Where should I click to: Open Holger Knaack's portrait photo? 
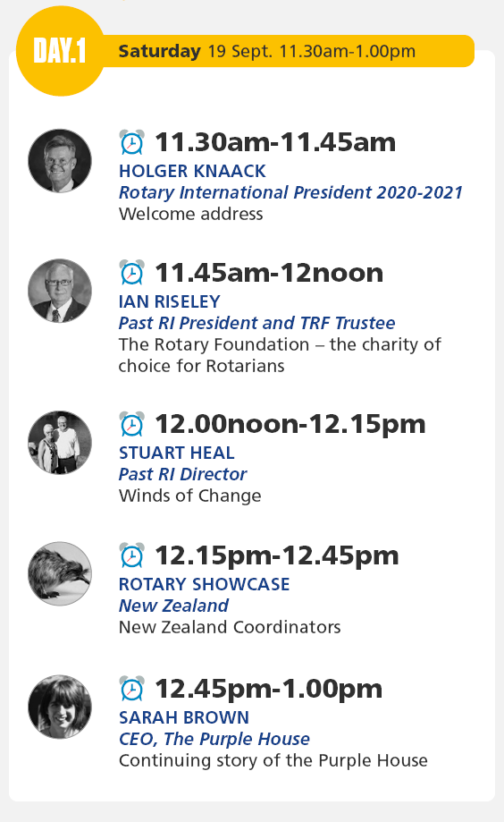(x=60, y=160)
